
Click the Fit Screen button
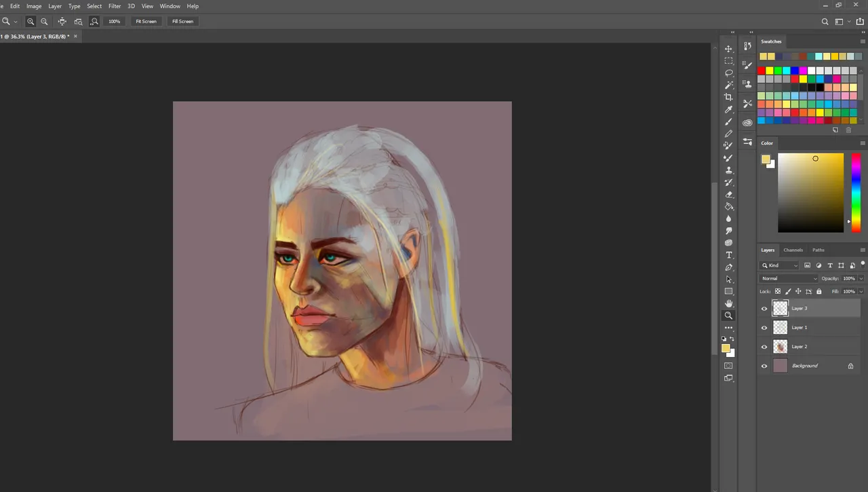tap(146, 22)
